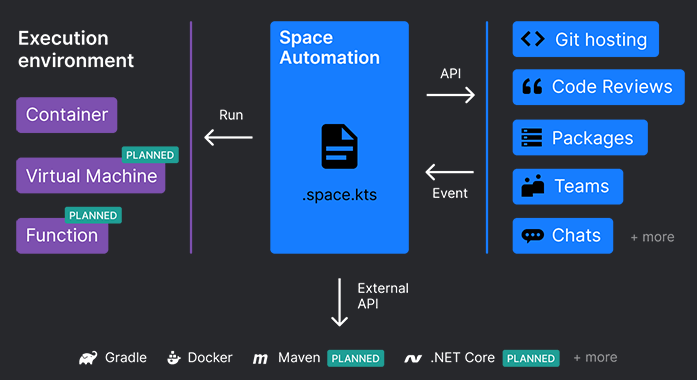The height and width of the screenshot is (380, 697).
Task: Click the Code Reviews quotation marks icon
Action: point(532,86)
